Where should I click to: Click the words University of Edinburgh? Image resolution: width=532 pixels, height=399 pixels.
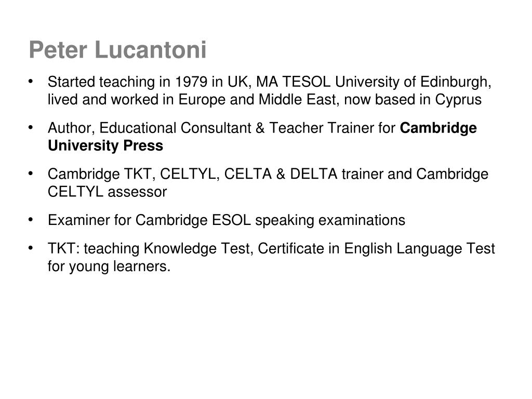(x=413, y=82)
